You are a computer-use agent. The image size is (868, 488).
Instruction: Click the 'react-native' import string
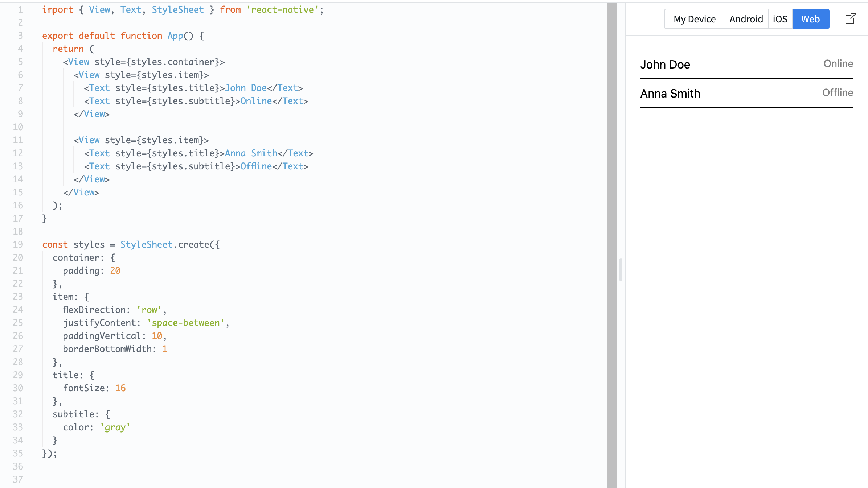tap(282, 10)
